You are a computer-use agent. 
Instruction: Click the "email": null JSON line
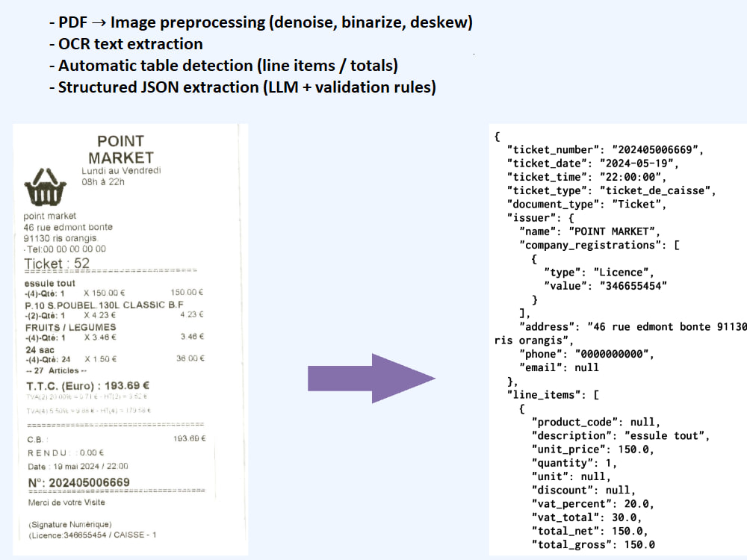[x=559, y=367]
